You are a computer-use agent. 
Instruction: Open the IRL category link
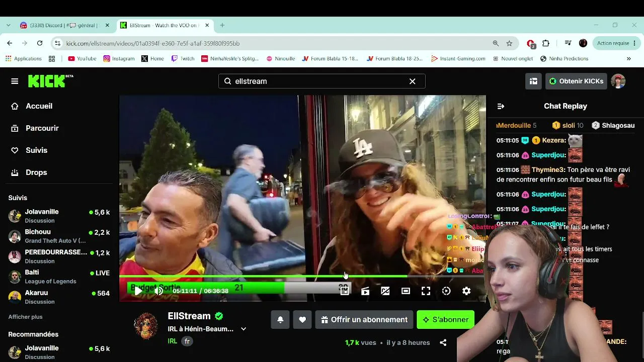point(172,341)
